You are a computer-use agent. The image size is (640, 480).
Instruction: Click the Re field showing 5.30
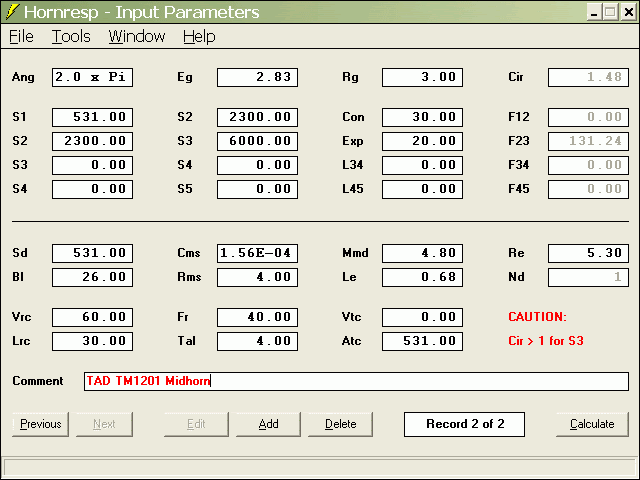[588, 253]
